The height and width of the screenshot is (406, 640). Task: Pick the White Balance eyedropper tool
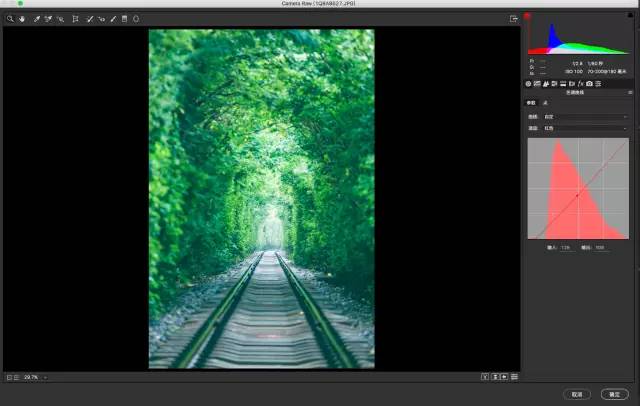coord(36,18)
